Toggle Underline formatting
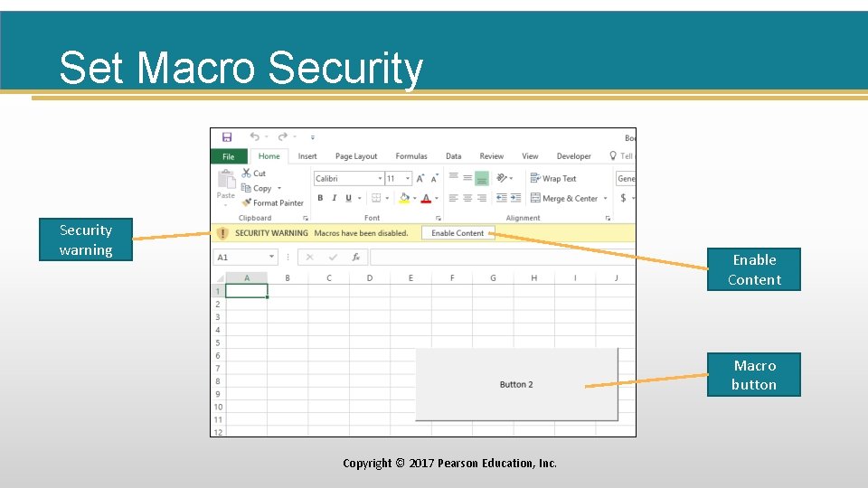This screenshot has height=488, width=868. [348, 198]
